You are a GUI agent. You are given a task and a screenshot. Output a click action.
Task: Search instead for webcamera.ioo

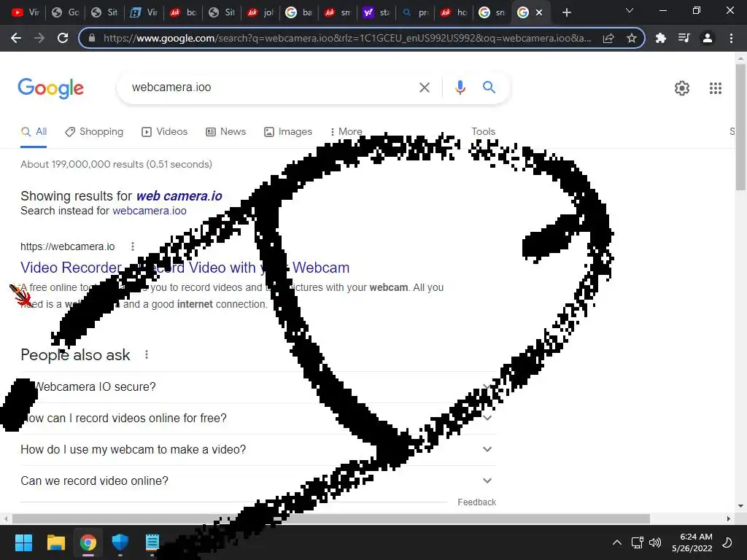coord(150,211)
